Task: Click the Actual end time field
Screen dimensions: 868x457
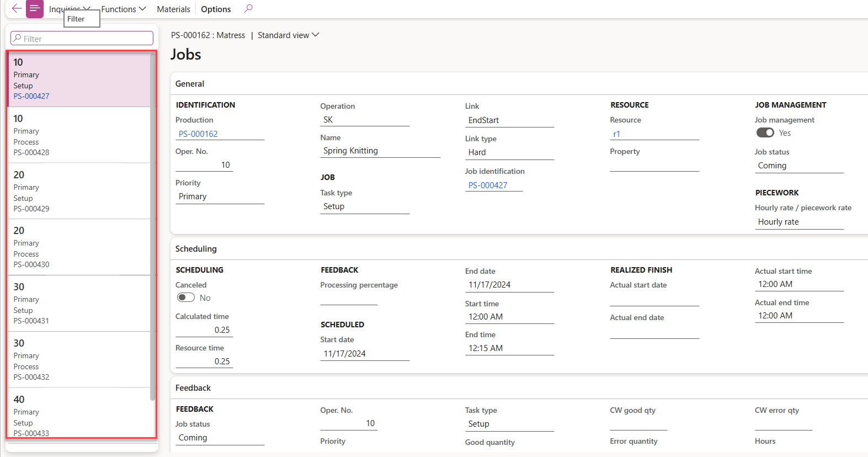Action: click(x=799, y=316)
